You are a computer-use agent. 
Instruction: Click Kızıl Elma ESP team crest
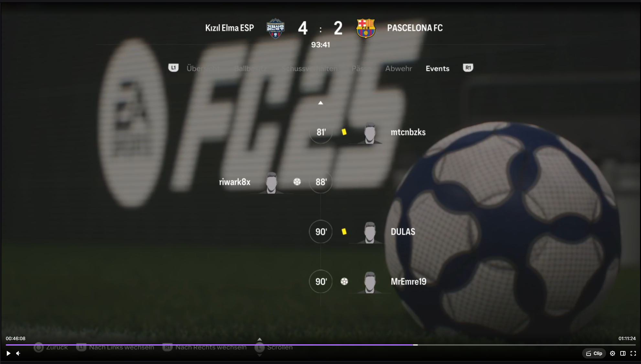point(275,28)
